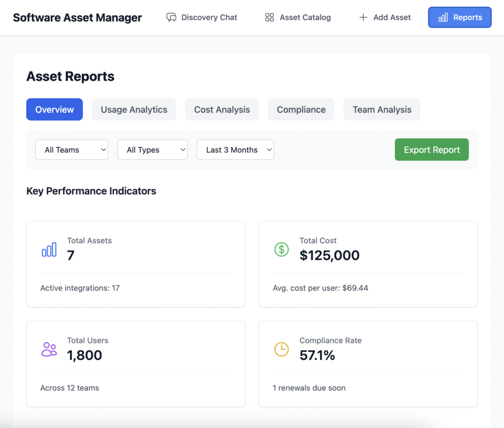
Task: Click the 1,800 total users value
Action: (85, 355)
